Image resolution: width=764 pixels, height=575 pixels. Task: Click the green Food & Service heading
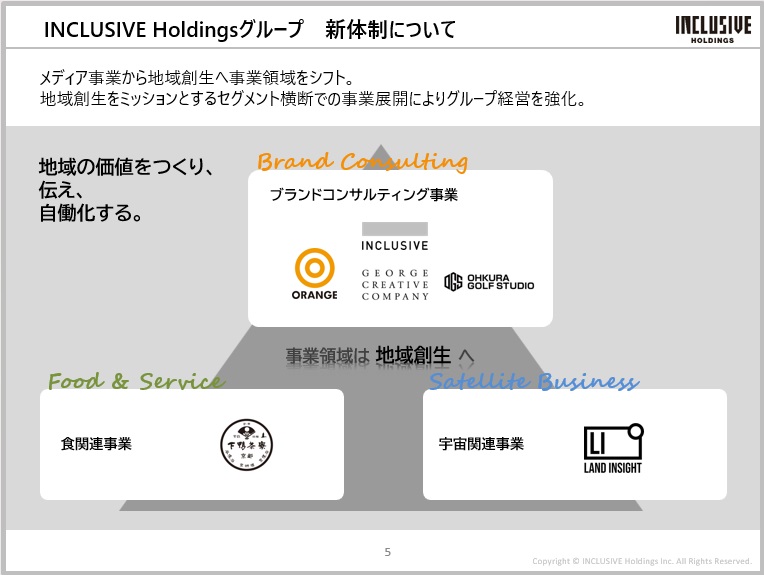pos(136,381)
